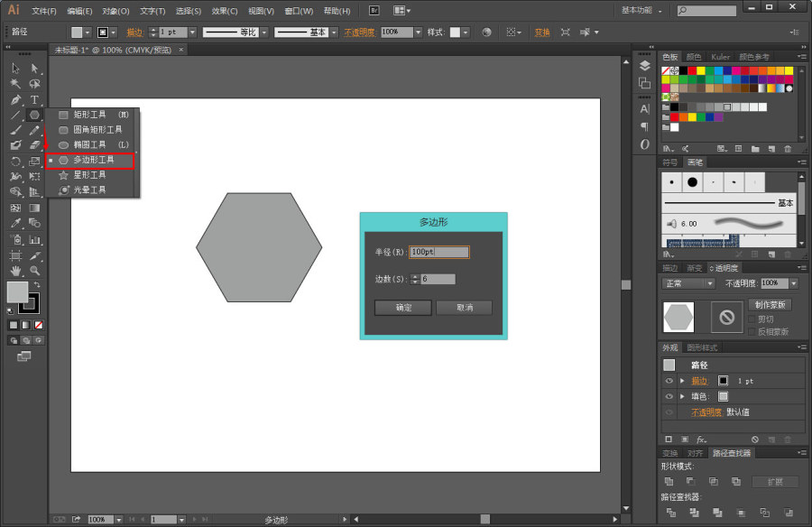812x527 pixels.
Task: Click the orange 变换 control bar link
Action: click(541, 32)
